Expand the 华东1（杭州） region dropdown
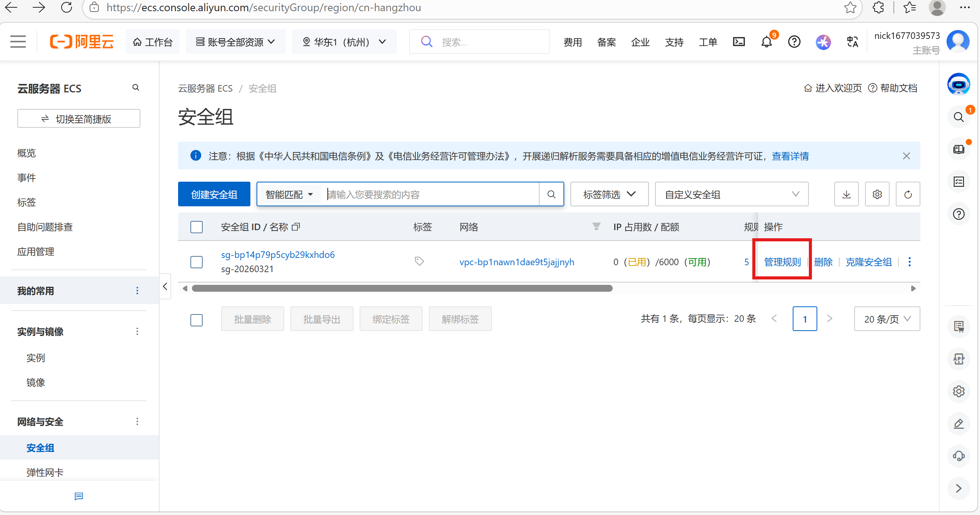 tap(344, 42)
